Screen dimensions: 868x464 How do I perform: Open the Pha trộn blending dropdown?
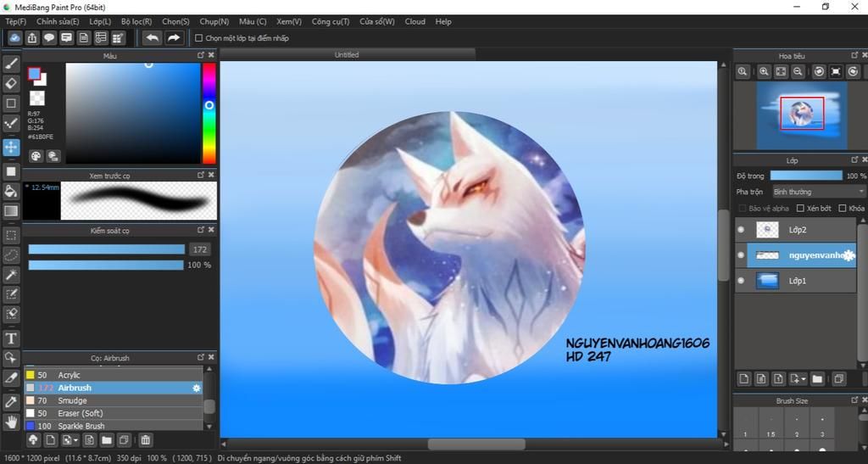(x=819, y=192)
